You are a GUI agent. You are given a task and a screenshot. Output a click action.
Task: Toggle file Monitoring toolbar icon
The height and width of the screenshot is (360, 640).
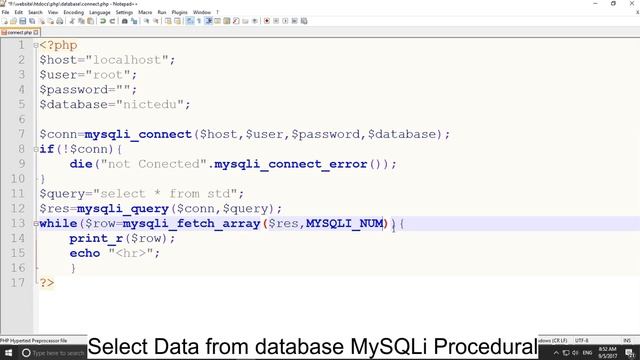point(254,21)
